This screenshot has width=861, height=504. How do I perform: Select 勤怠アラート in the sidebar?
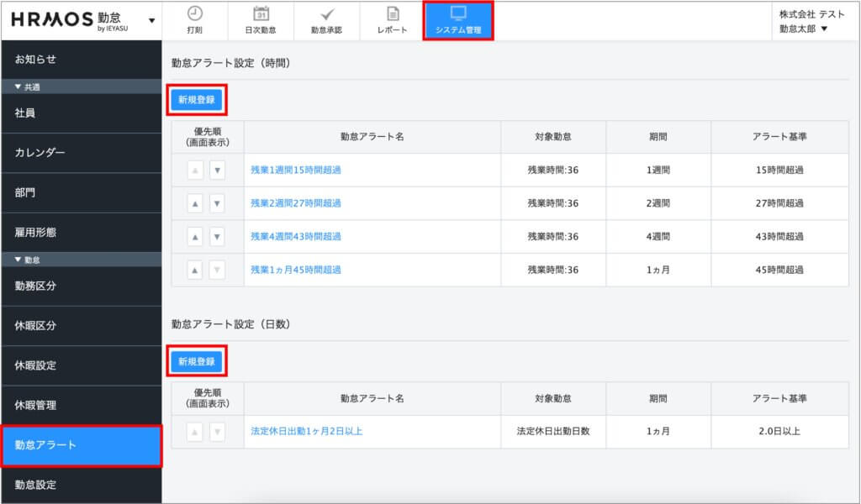point(81,445)
